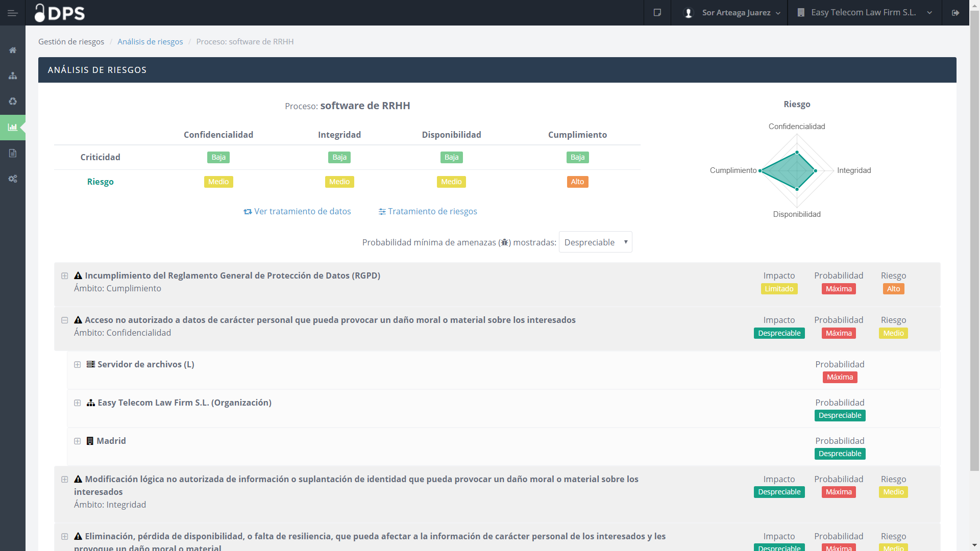Open the home/dashboard sidebar icon
The width and height of the screenshot is (980, 551).
[12, 50]
